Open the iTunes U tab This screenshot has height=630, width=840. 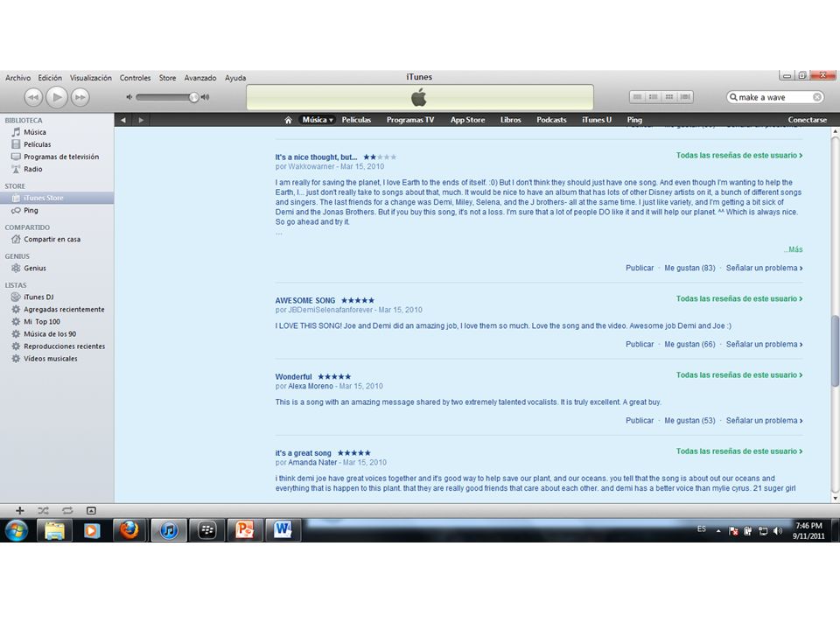coord(597,120)
